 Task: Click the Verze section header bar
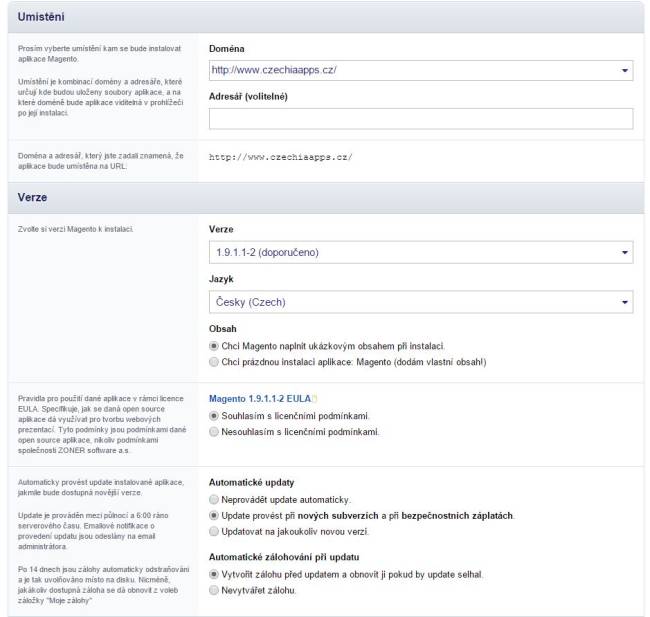324,198
